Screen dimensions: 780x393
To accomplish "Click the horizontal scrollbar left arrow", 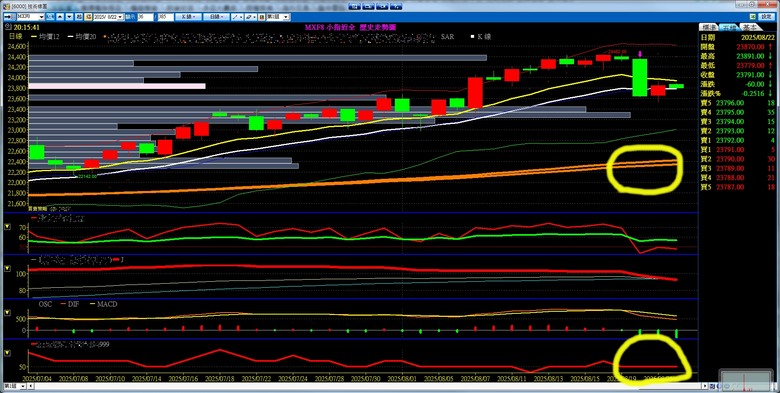I will (30, 387).
